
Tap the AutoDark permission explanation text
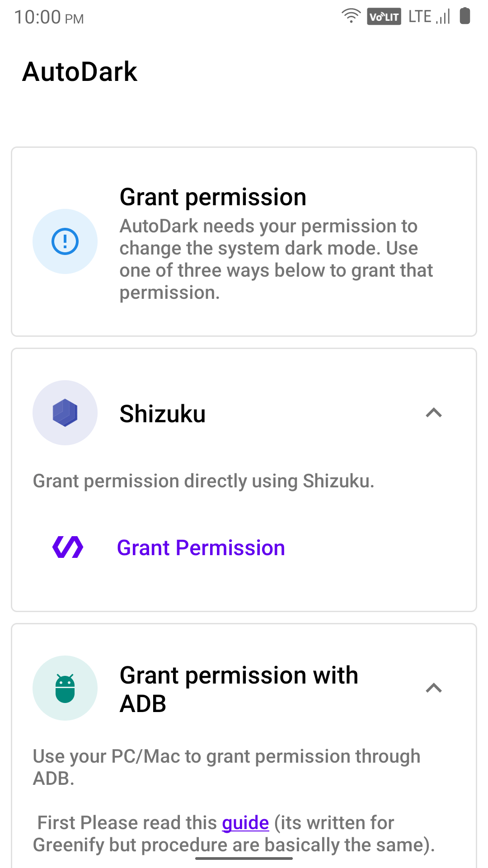pos(276,259)
